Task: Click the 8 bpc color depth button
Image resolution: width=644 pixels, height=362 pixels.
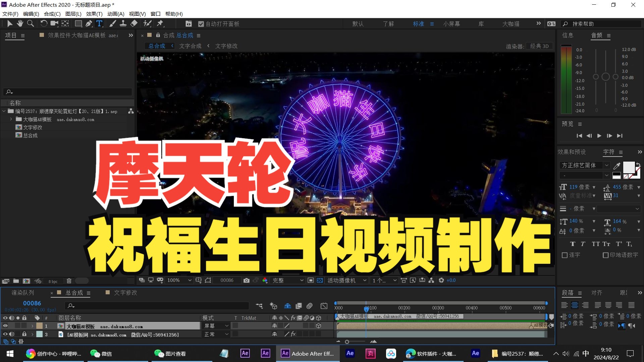Action: tap(53, 281)
